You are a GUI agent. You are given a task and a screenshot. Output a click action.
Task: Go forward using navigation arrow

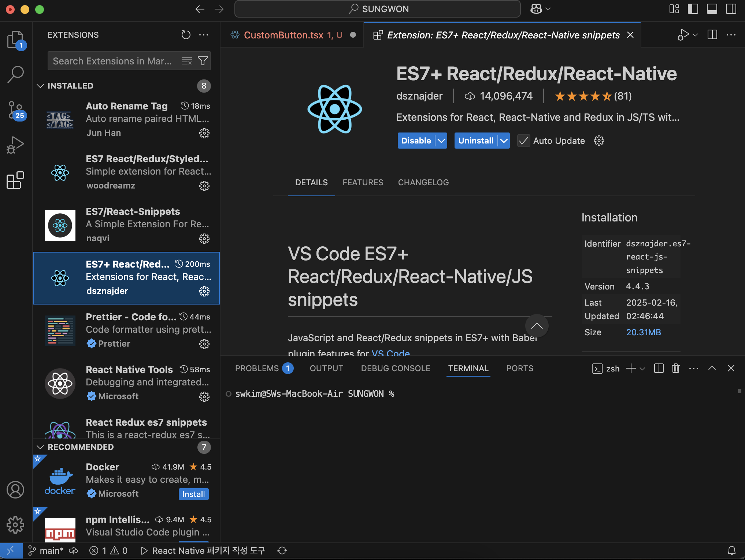coord(219,9)
